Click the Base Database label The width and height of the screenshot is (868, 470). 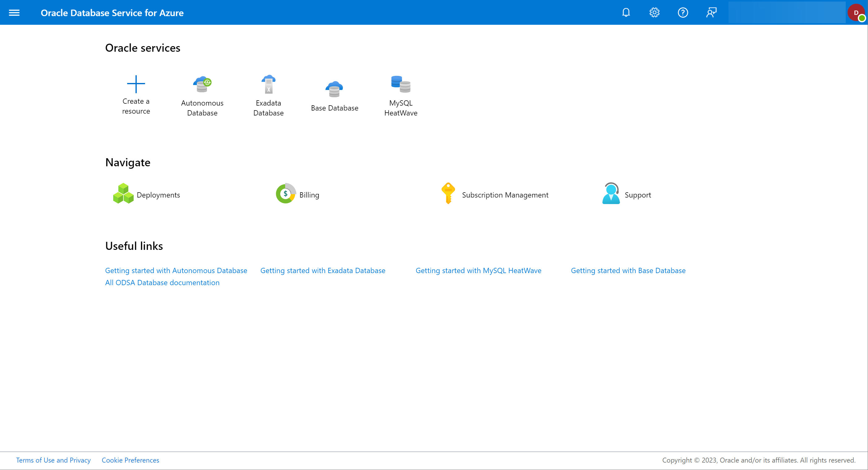334,108
